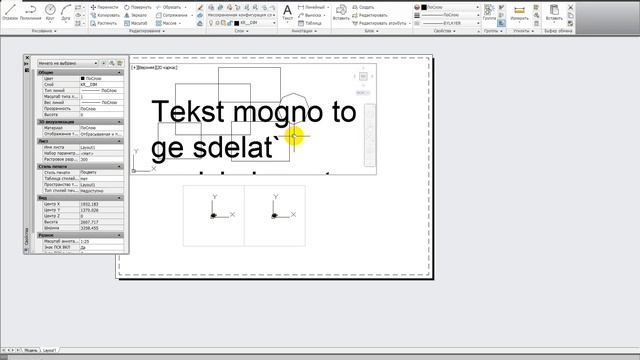Image resolution: width=640 pixels, height=360 pixels.
Task: Toggle the layer freeze sun icon
Action: [218, 23]
